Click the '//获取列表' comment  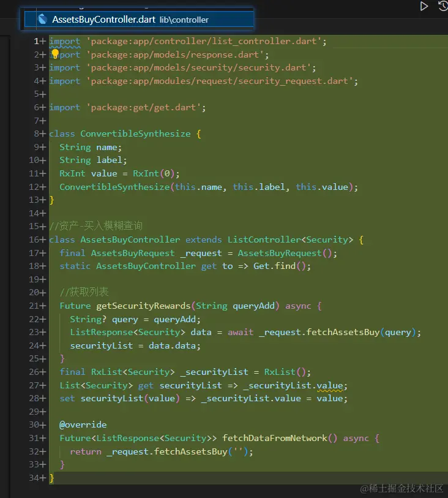tap(84, 292)
